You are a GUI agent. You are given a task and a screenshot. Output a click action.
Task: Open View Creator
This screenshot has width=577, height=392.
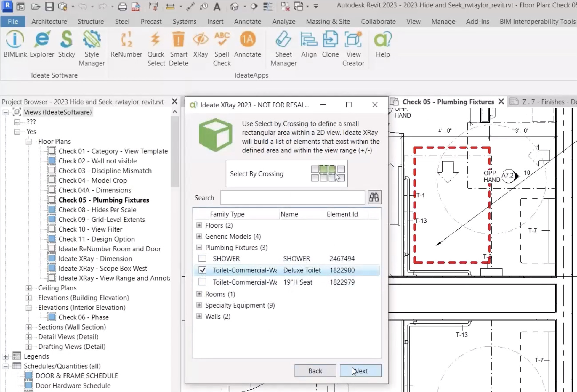point(353,48)
